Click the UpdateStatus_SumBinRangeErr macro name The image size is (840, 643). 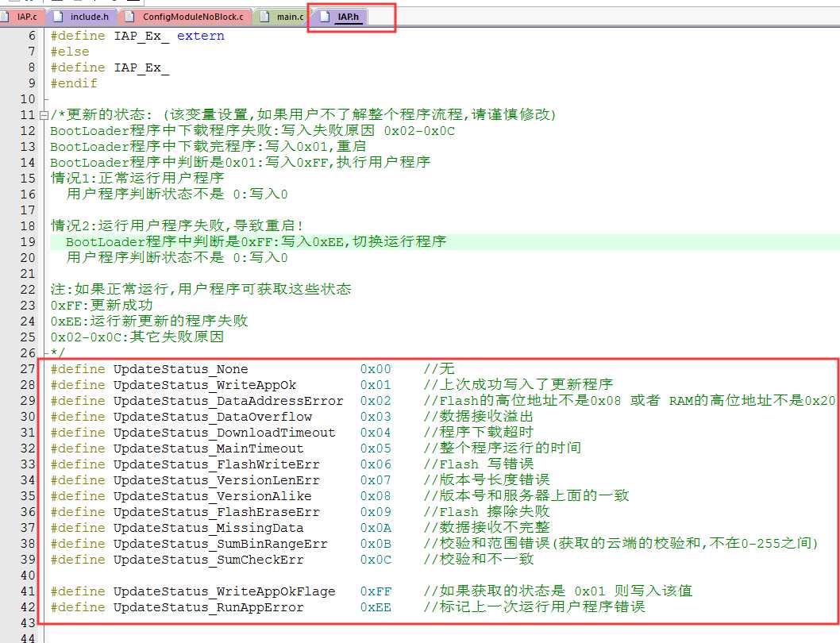click(x=220, y=543)
